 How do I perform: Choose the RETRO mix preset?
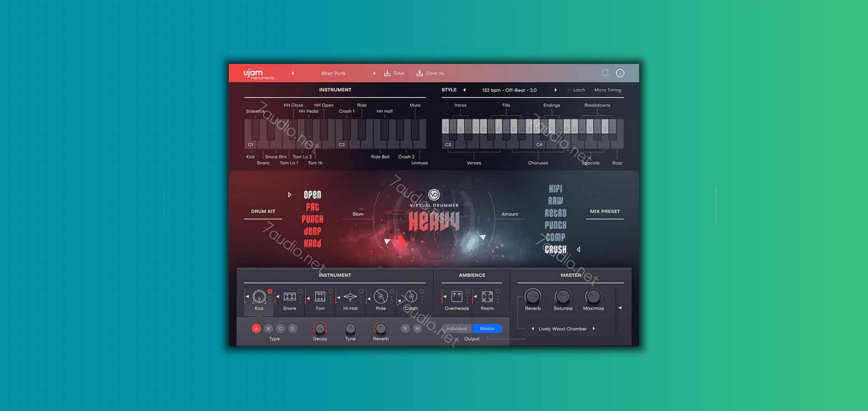556,213
